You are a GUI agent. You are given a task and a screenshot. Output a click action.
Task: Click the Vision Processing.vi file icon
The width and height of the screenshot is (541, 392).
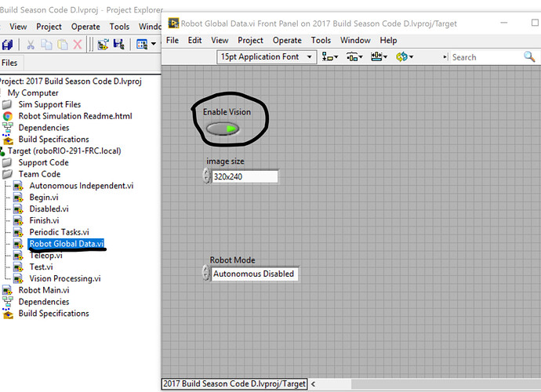tap(18, 278)
